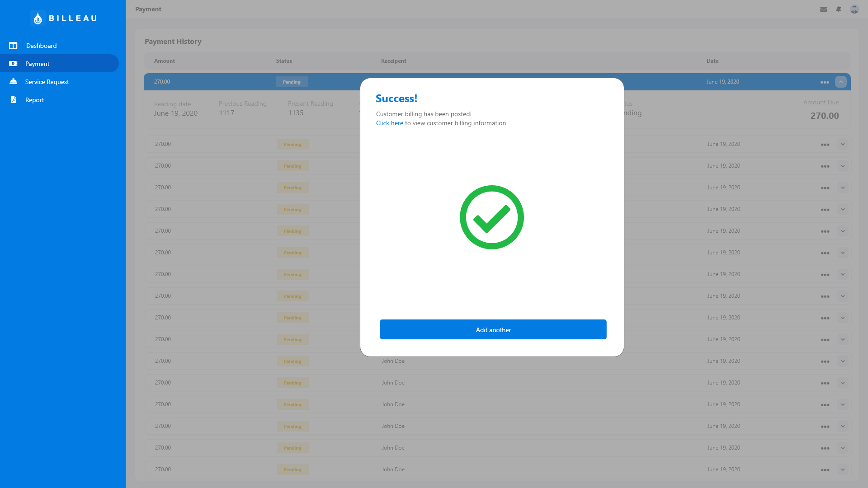The height and width of the screenshot is (488, 868).
Task: Open three-dot menu on highlighted first row
Action: point(824,82)
